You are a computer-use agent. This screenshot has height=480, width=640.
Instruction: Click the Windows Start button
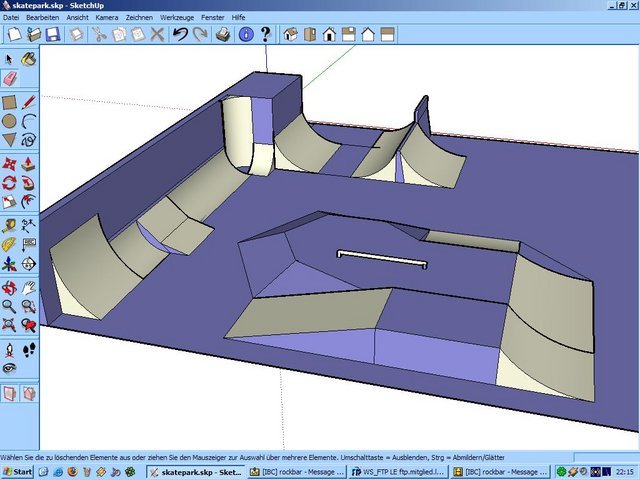pos(17,472)
